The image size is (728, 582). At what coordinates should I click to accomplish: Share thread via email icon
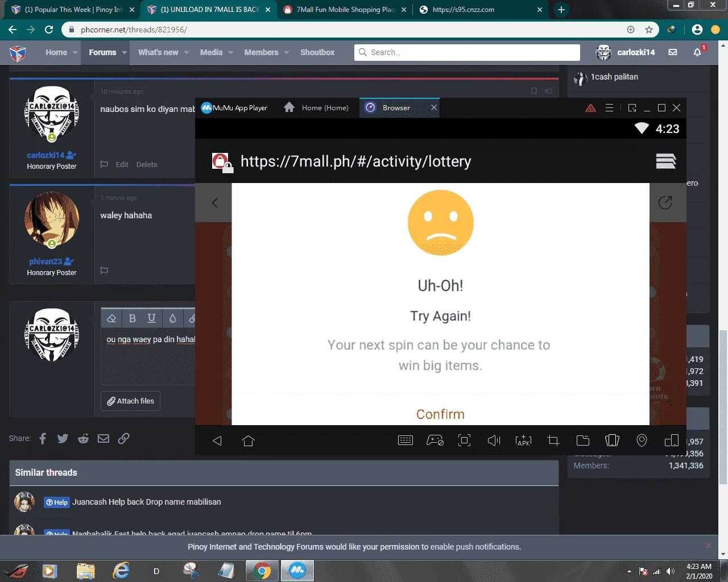point(103,438)
